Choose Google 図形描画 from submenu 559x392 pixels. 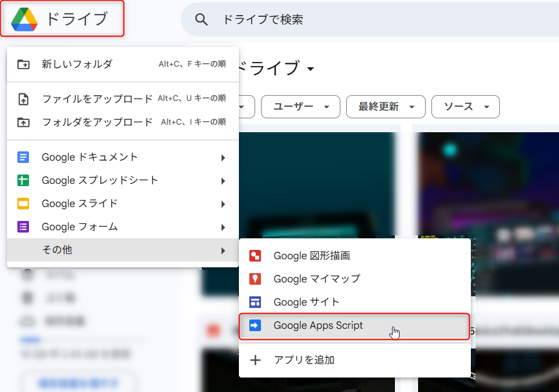coord(355,256)
